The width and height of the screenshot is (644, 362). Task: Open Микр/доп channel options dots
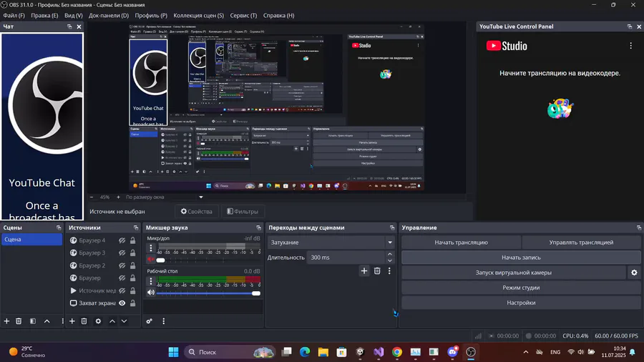(x=151, y=248)
